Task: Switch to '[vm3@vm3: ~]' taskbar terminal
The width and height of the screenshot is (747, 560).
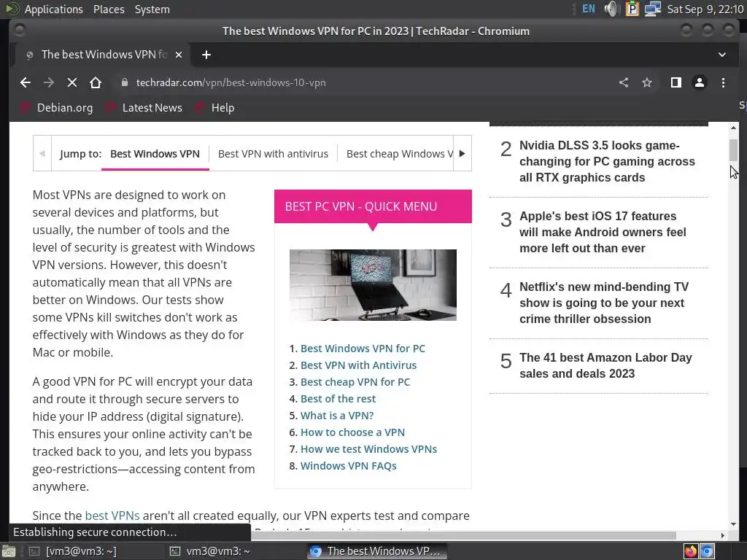Action: [x=72, y=551]
